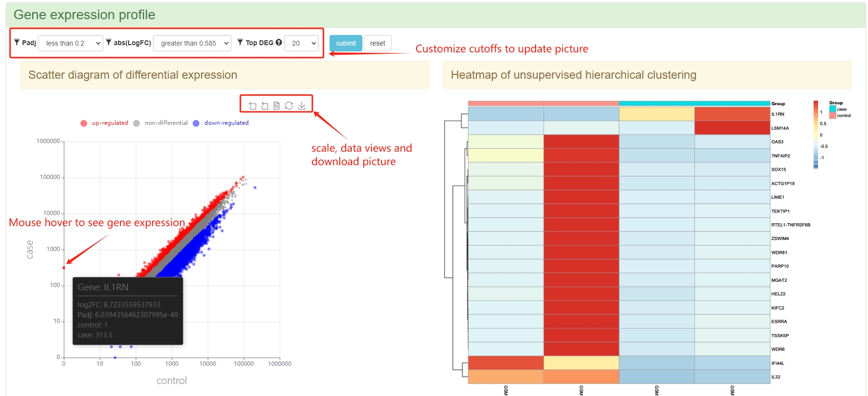The height and width of the screenshot is (396, 868).
Task: Toggle down-regulated series in scatter legend
Action: 221,123
